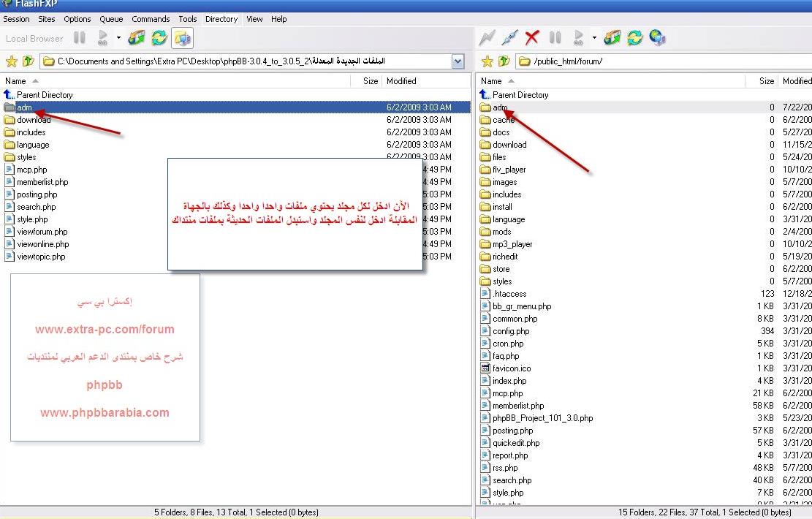Open the Tools menu
The width and height of the screenshot is (812, 519).
click(187, 19)
